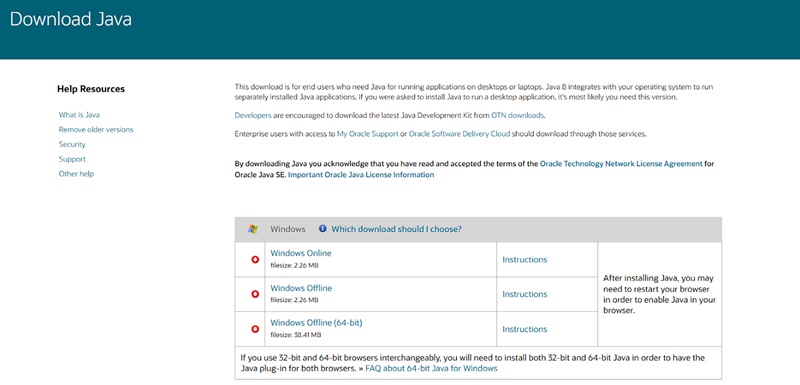The width and height of the screenshot is (800, 385).
Task: Open the Security help resource
Action: [72, 144]
